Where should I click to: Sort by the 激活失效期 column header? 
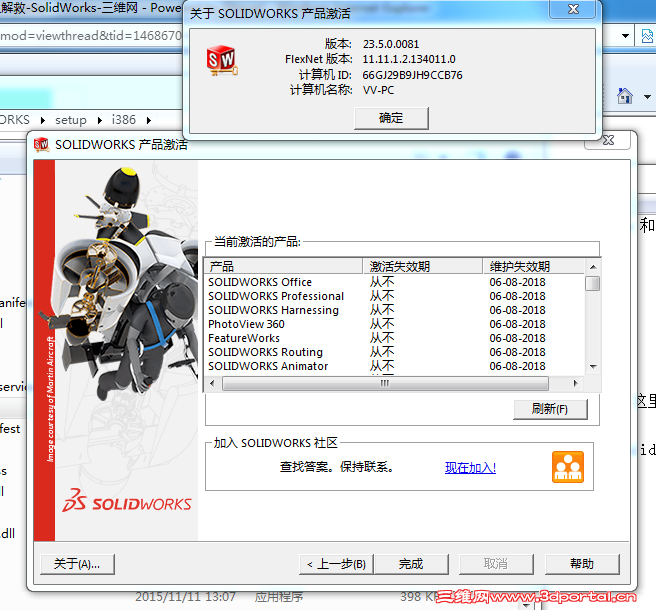point(422,266)
